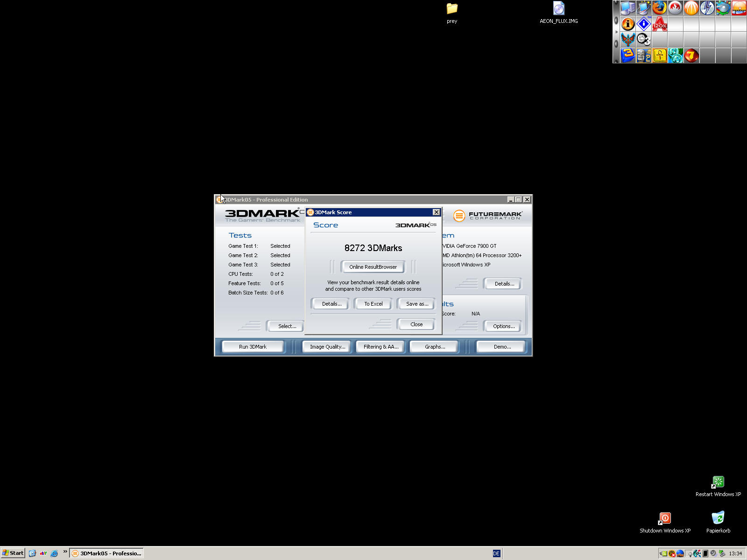747x560 pixels.
Task: Launch the stone statue 2 game icon
Action: click(x=644, y=56)
